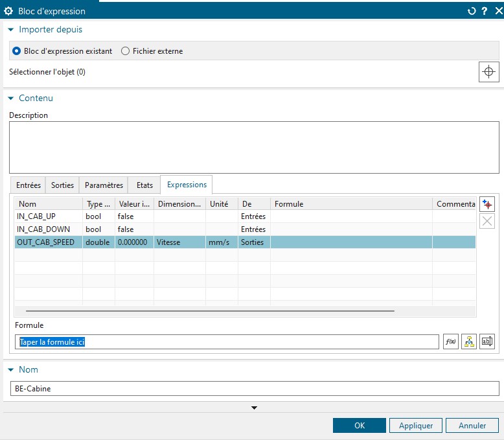Click the Formule cell of OUT_CAB_SPEED row

click(351, 242)
